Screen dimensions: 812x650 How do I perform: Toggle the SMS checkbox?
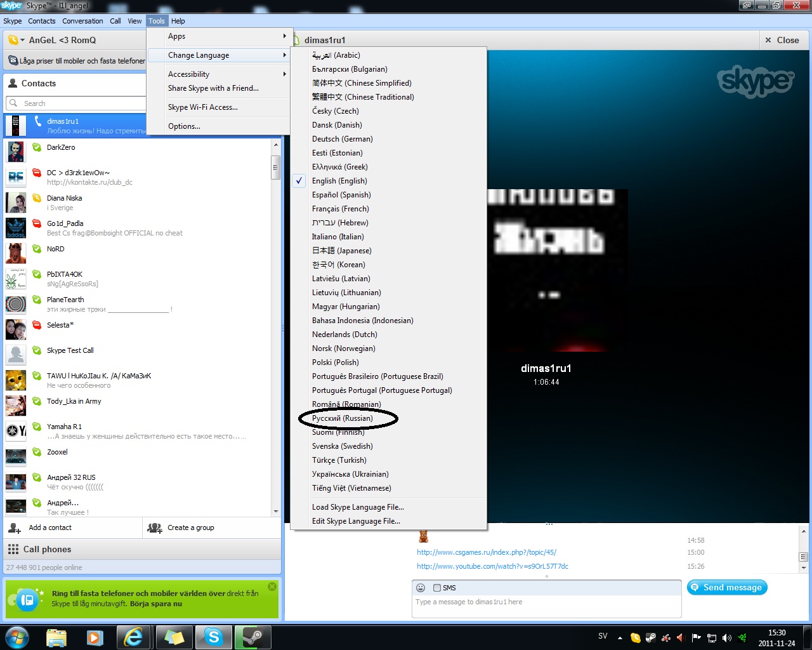point(437,588)
